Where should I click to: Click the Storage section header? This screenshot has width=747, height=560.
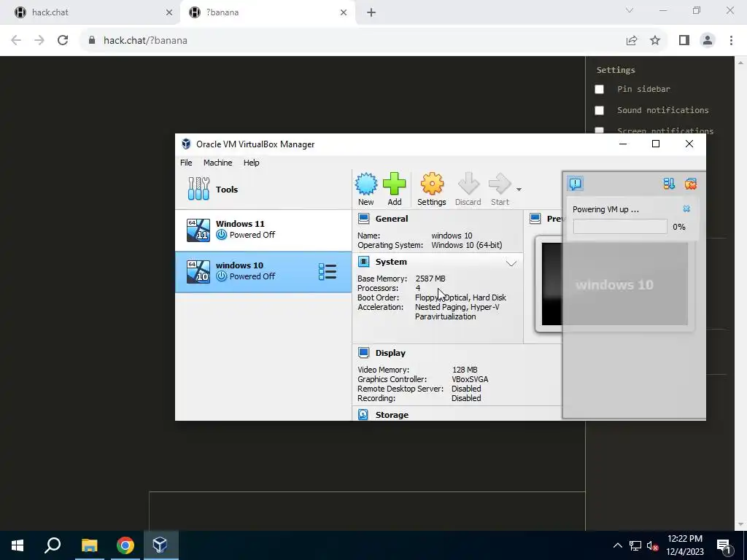(392, 415)
